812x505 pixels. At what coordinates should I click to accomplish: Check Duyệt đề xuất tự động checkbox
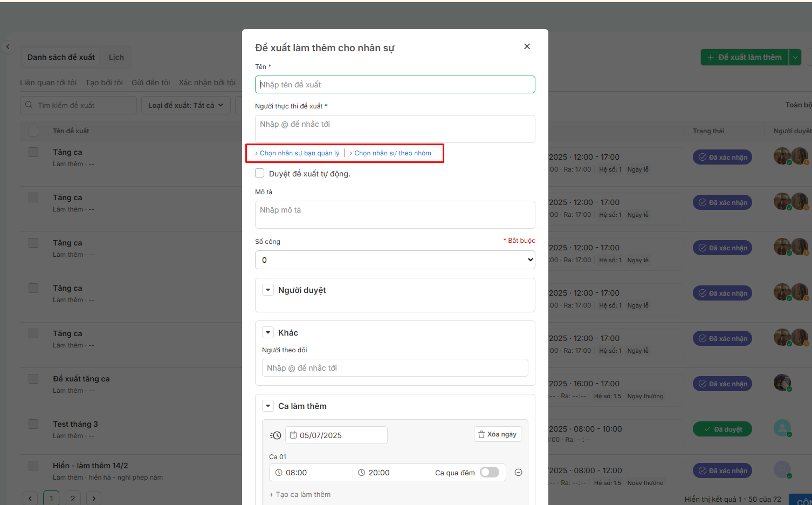point(260,173)
